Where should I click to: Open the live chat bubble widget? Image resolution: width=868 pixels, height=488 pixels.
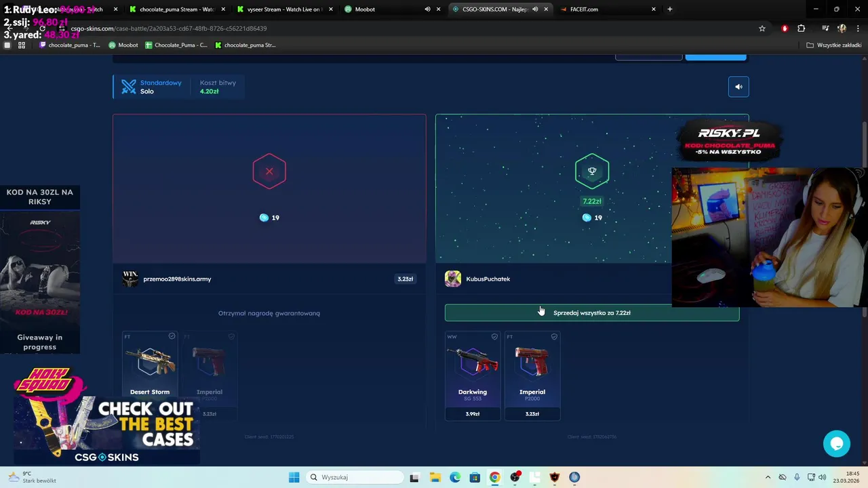click(x=837, y=443)
